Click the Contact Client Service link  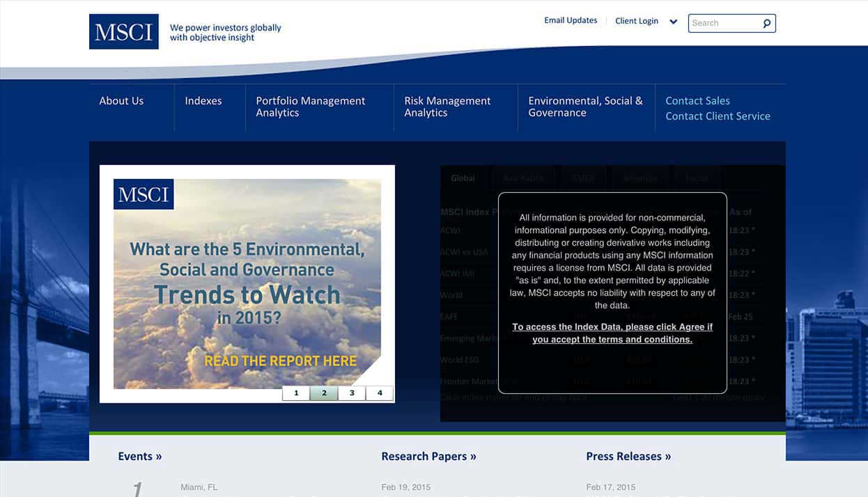[718, 116]
